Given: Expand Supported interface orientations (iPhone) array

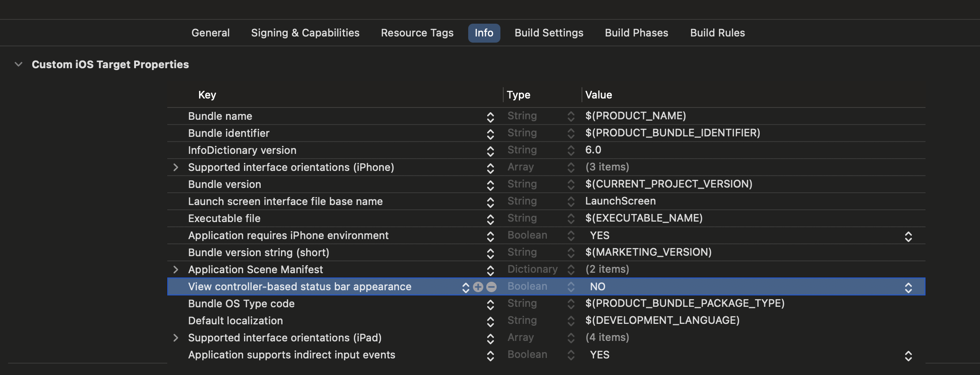Looking at the screenshot, I should tap(176, 168).
